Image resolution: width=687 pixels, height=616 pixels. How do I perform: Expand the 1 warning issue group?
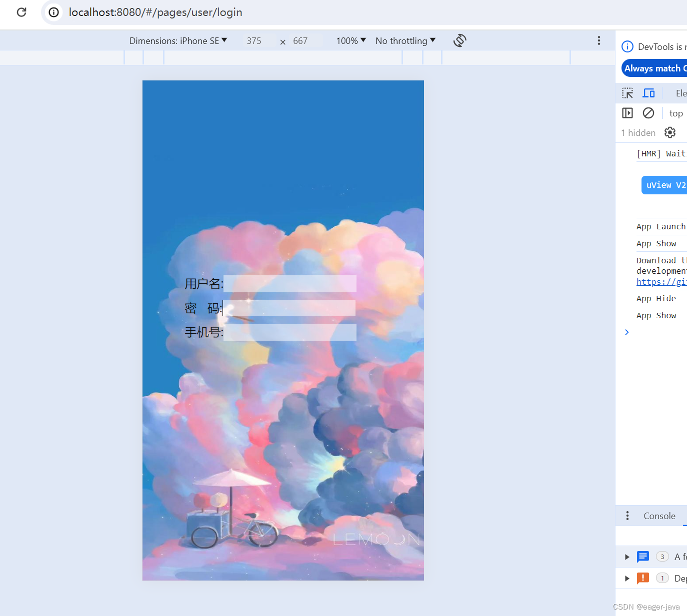pyautogui.click(x=627, y=579)
